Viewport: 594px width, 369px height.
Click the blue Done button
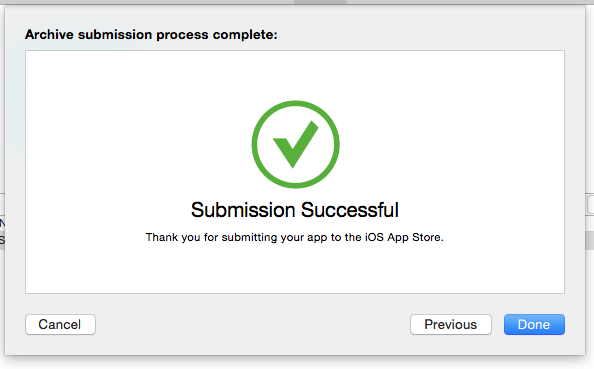pyautogui.click(x=534, y=324)
